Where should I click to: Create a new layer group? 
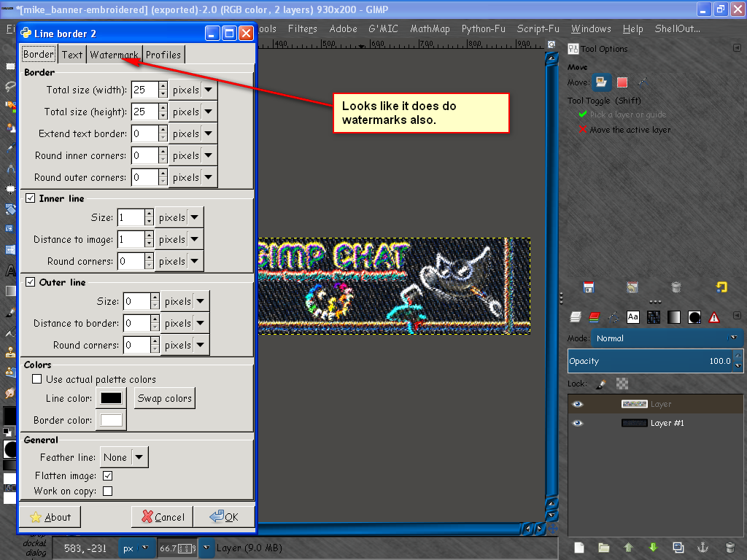point(603,548)
